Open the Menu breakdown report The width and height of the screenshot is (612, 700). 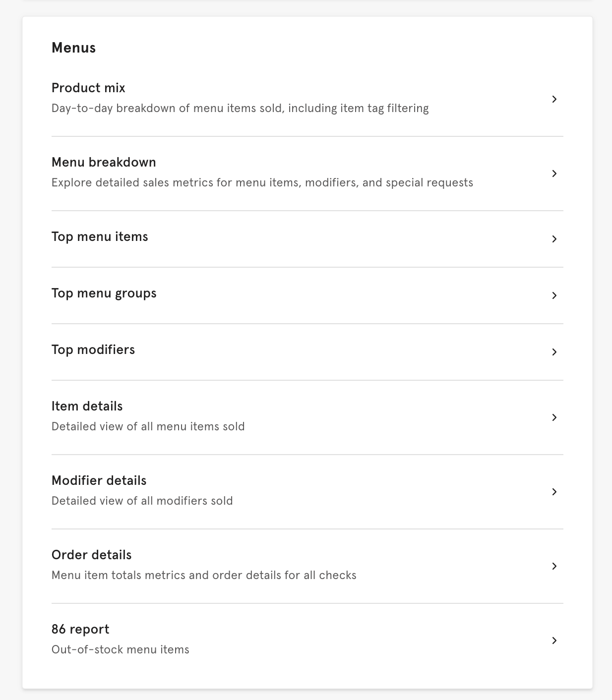[104, 163]
